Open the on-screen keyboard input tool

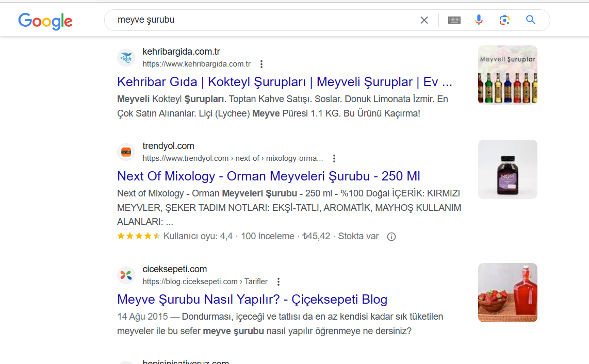coord(454,20)
